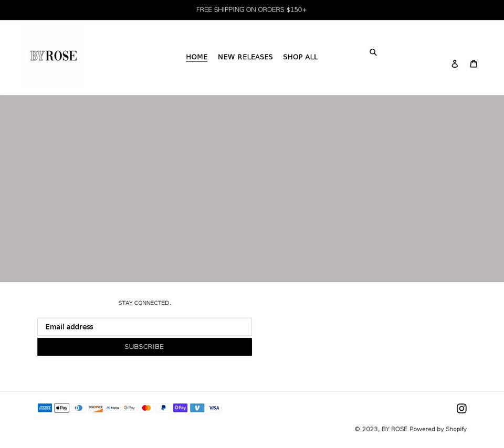The image size is (504, 448).
Task: Click the Apple Pay payment icon
Action: click(61, 408)
